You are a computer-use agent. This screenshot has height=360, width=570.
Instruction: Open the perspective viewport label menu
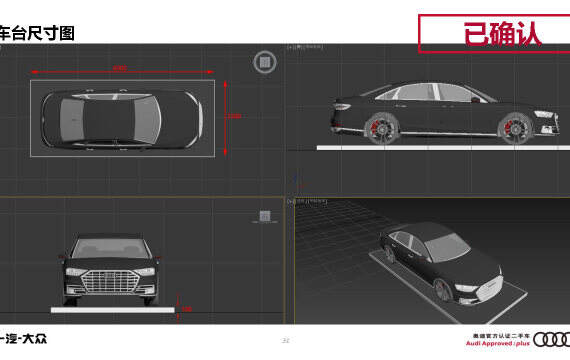(307, 201)
